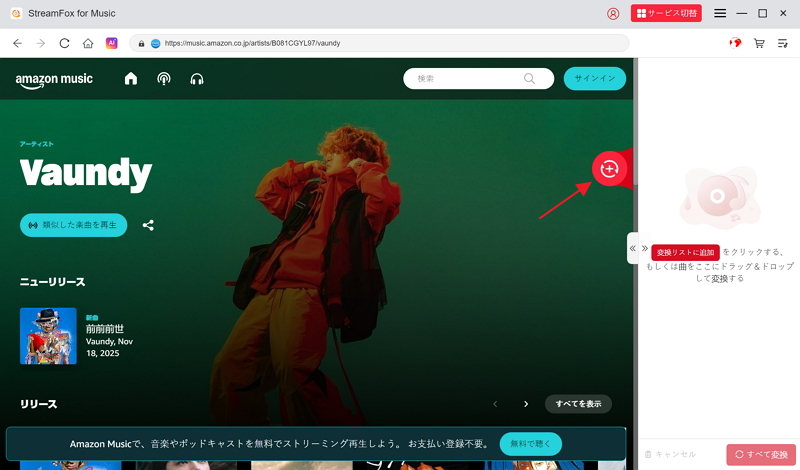Show previous releases with left chevron
800x470 pixels.
(x=495, y=404)
